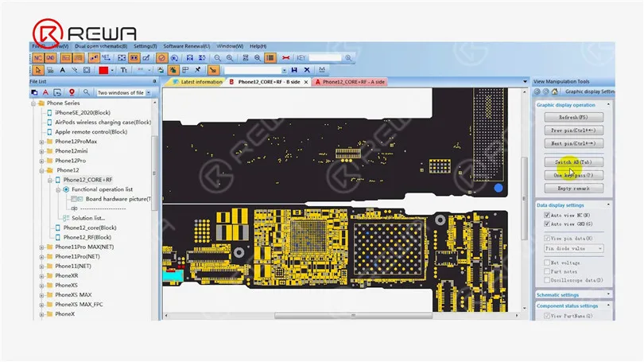The width and height of the screenshot is (644, 362).
Task: Toggle View pin data checkbox
Action: (547, 239)
